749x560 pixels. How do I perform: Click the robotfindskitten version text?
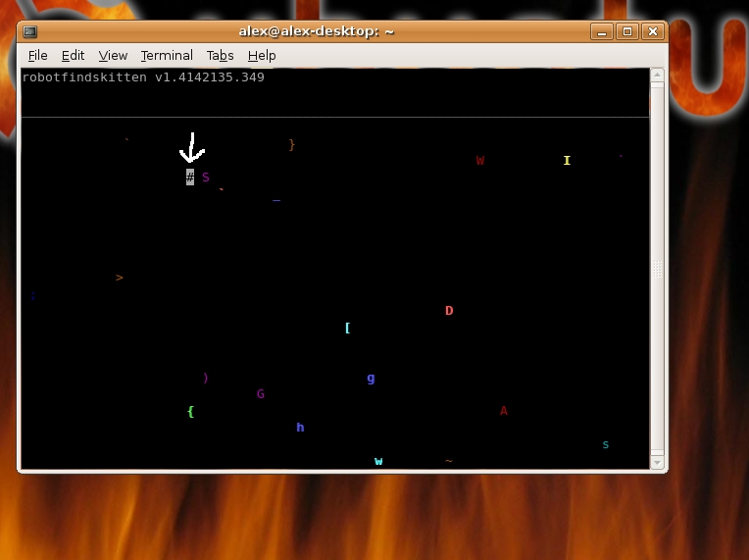click(x=143, y=77)
